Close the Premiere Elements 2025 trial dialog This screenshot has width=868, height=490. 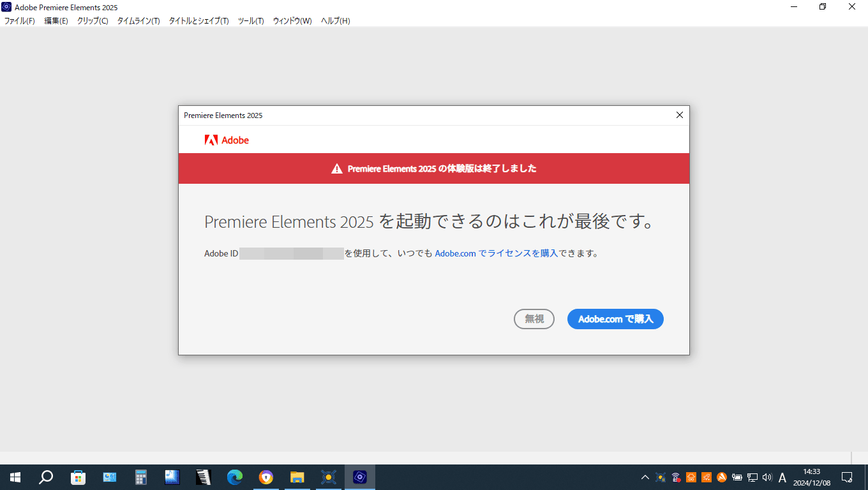[679, 115]
